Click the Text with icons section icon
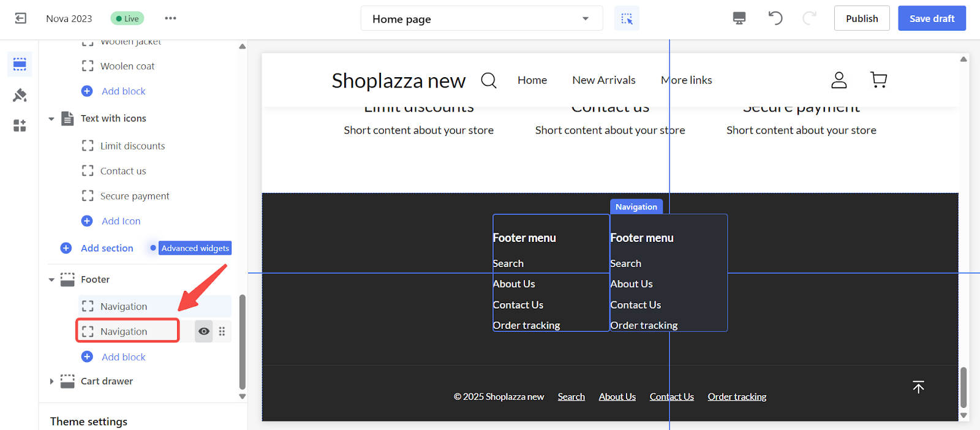 [67, 118]
